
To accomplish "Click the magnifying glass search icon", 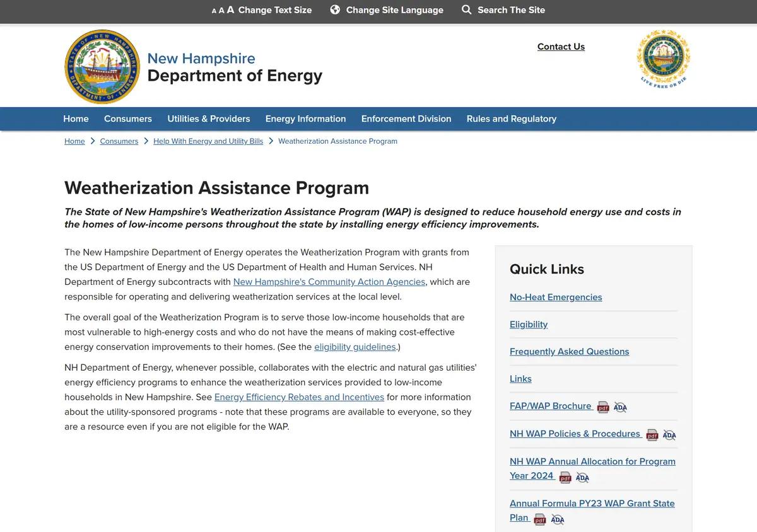I will [467, 9].
